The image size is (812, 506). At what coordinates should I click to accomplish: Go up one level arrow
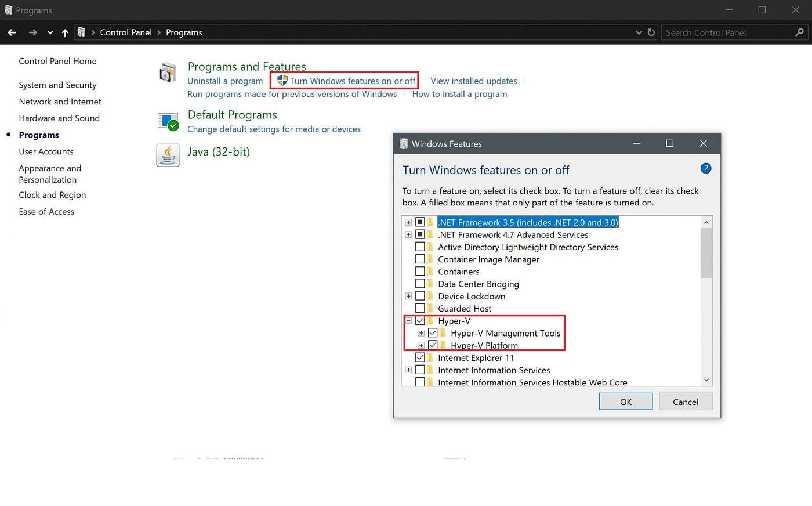click(65, 32)
